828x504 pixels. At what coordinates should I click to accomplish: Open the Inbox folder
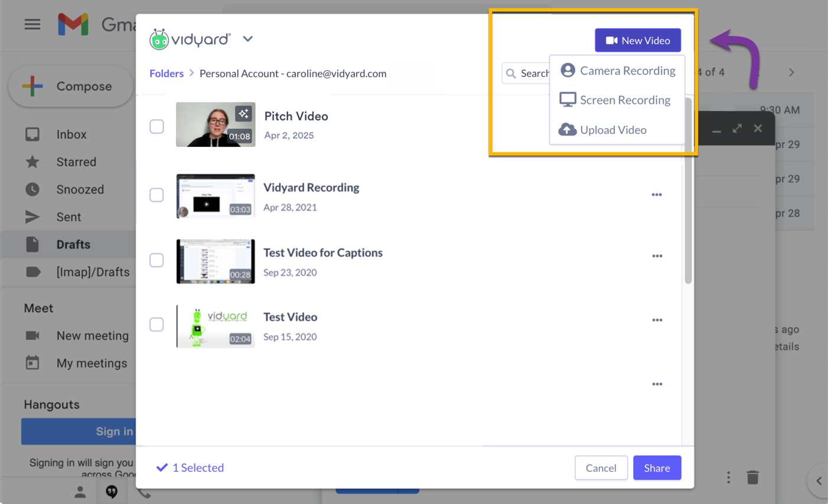pos(71,135)
